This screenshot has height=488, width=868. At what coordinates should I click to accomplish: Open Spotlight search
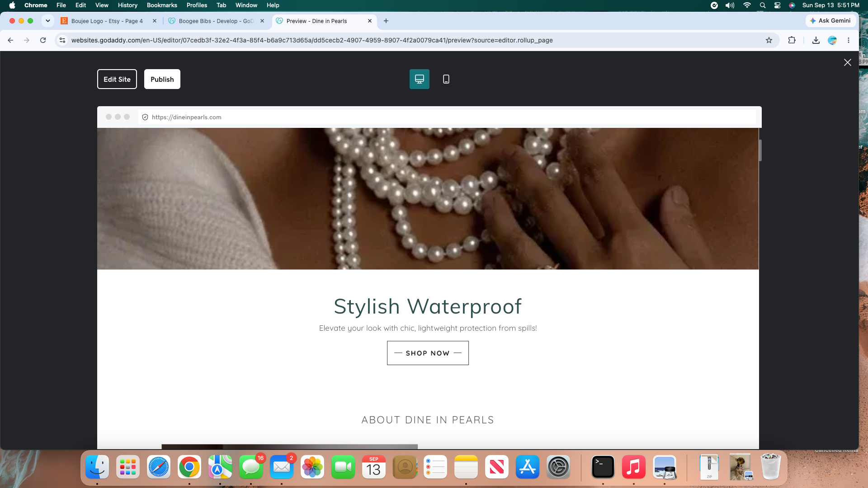click(763, 5)
